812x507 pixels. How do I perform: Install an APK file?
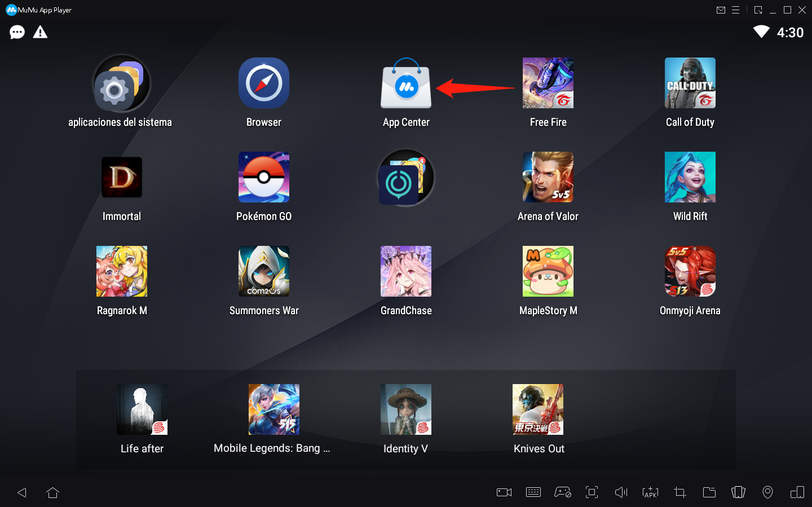[x=650, y=492]
